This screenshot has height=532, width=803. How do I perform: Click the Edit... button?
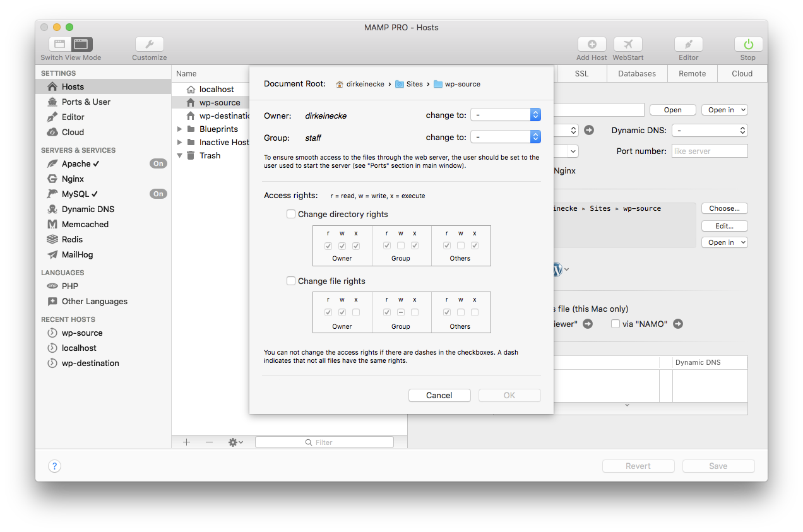pyautogui.click(x=725, y=225)
